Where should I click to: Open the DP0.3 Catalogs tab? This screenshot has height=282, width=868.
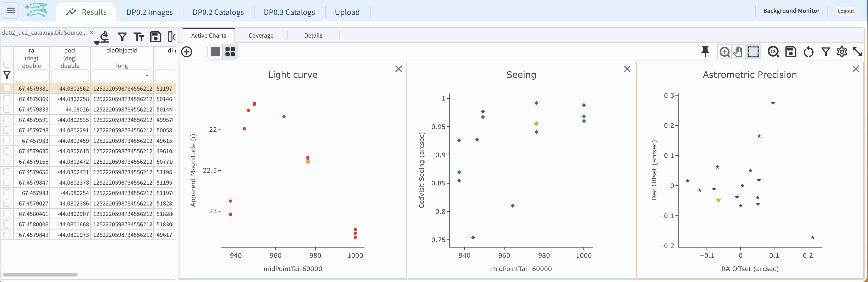[x=289, y=12]
